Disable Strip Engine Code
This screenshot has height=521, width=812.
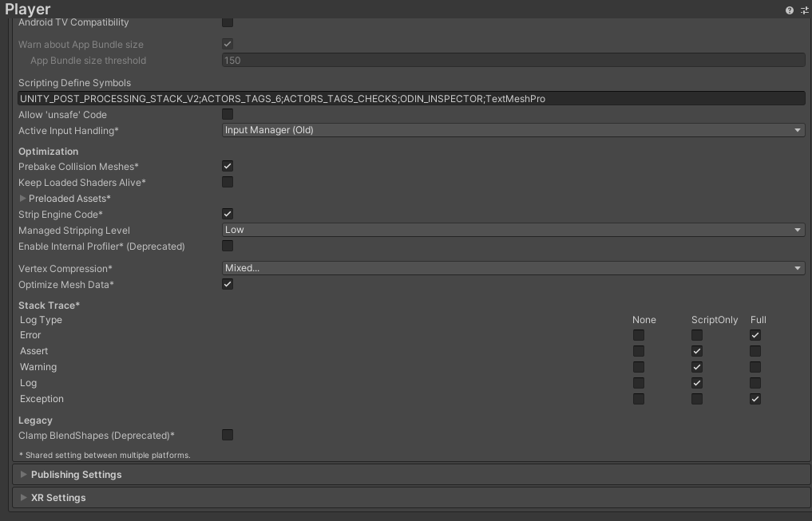[228, 213]
